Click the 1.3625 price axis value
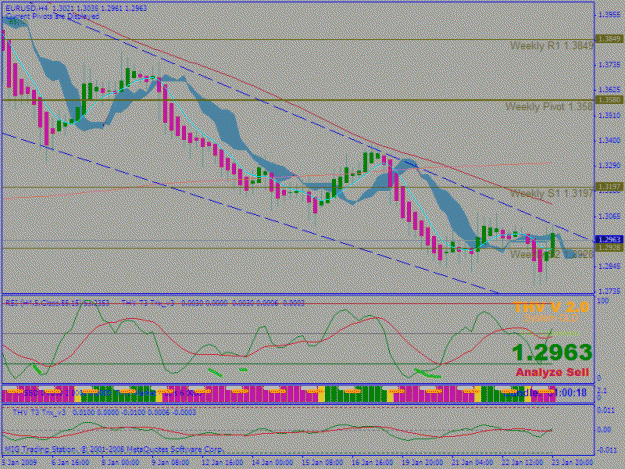The height and width of the screenshot is (469, 625). pyautogui.click(x=609, y=90)
